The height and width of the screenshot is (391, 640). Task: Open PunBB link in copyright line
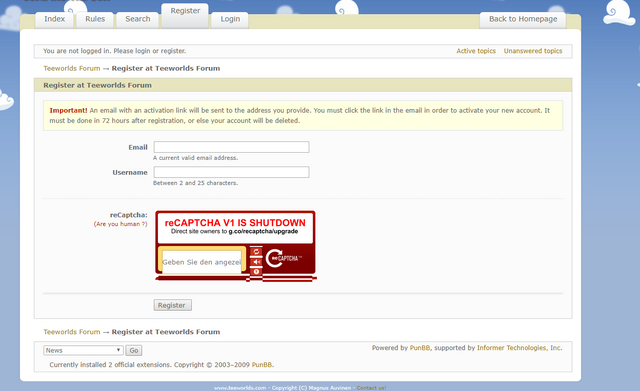(262, 365)
